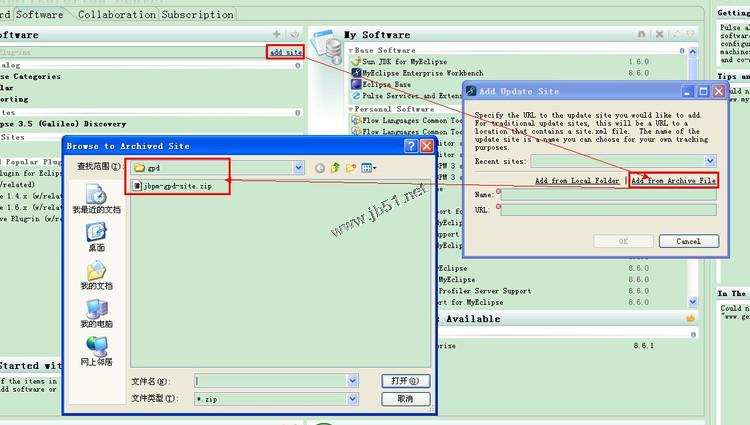Select '3.5 (Galileo) Discovery' entry
Screen dimensions: 750x425
[x=63, y=124]
